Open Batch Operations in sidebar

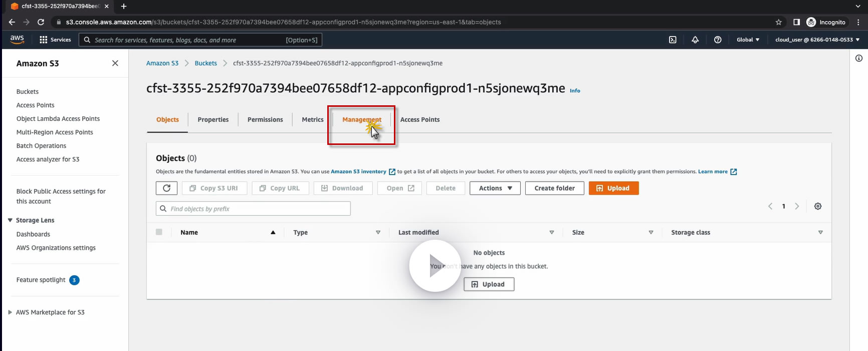pyautogui.click(x=41, y=145)
